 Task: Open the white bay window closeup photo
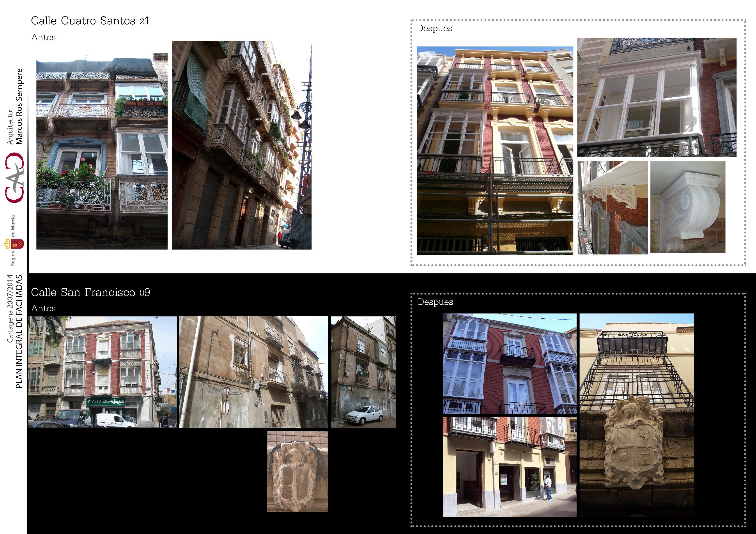[x=657, y=97]
